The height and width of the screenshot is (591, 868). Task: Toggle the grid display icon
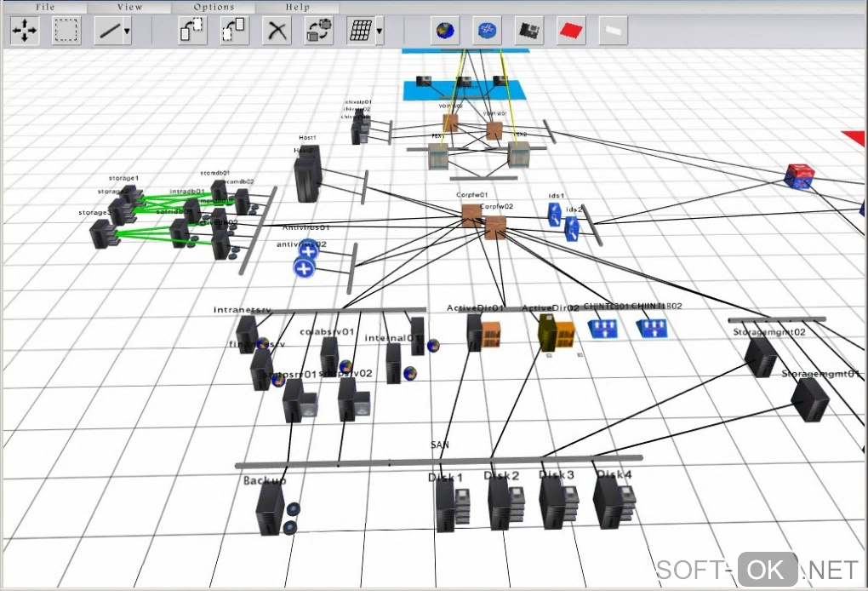(x=360, y=30)
